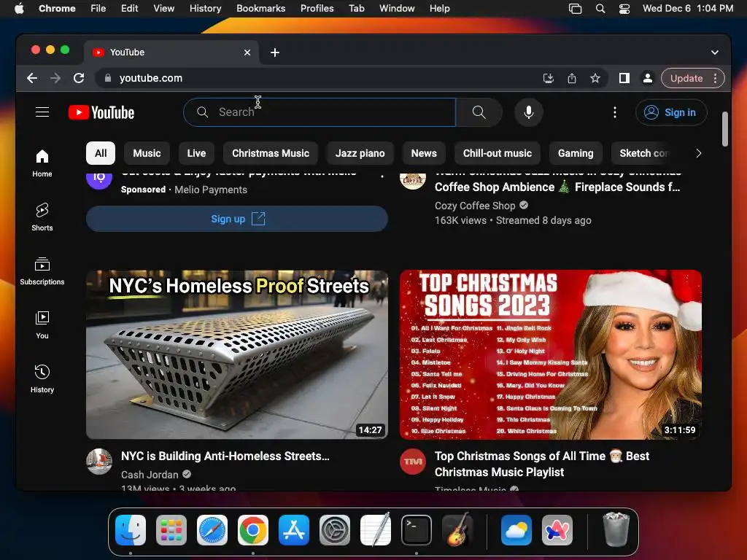Open the Bookmarks menu
Viewport: 747px width, 560px height.
coord(260,9)
